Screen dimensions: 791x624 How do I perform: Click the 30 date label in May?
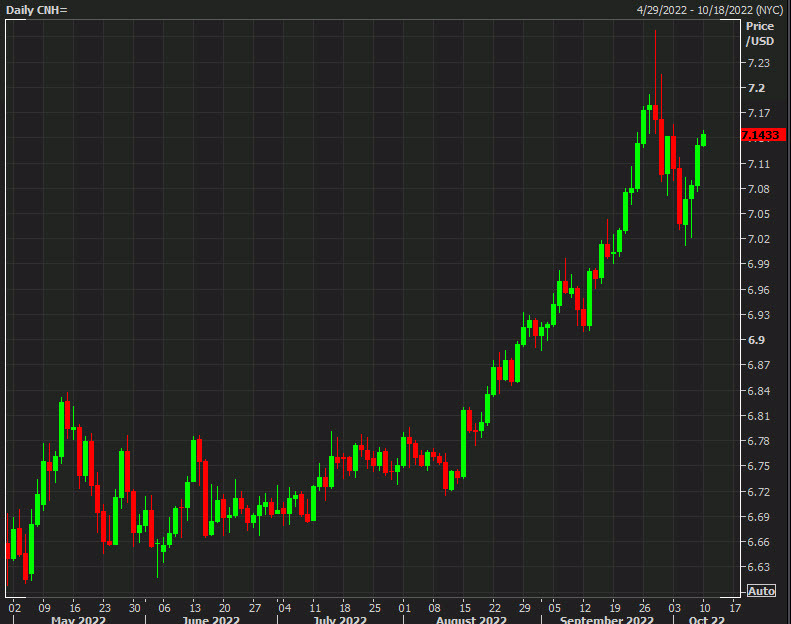134,608
